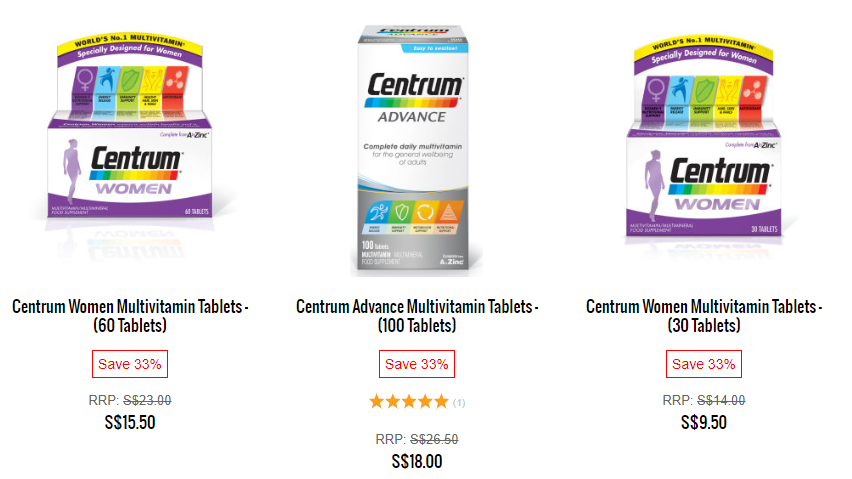Click the Save 33% badge under Women 30 Tablets
Screen dimensions: 852x479
click(x=704, y=364)
